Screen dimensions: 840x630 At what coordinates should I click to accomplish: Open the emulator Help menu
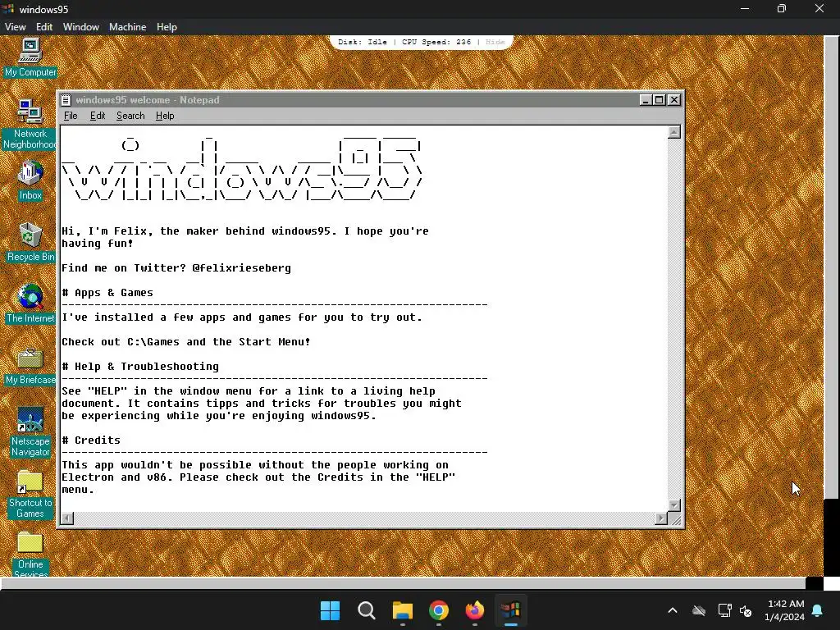click(x=167, y=27)
